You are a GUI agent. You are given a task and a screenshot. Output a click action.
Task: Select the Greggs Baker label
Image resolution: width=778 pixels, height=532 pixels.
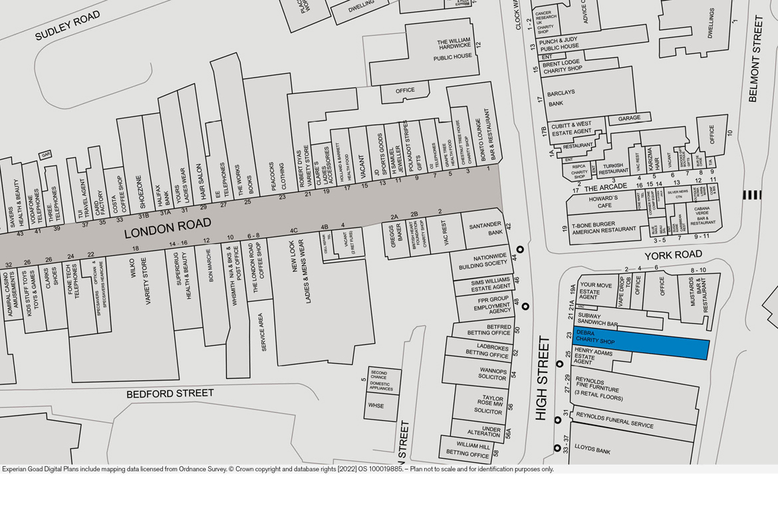(396, 235)
